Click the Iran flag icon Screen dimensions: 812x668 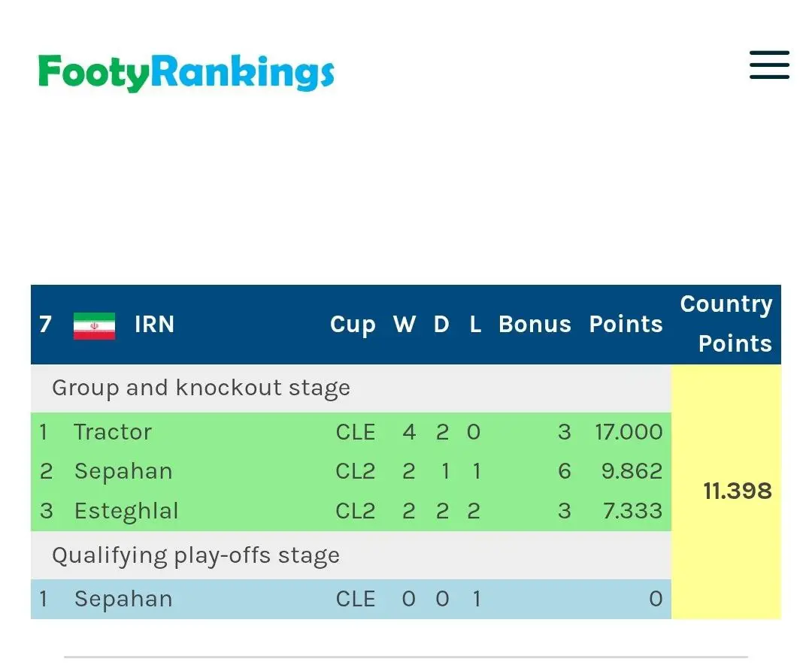[94, 325]
